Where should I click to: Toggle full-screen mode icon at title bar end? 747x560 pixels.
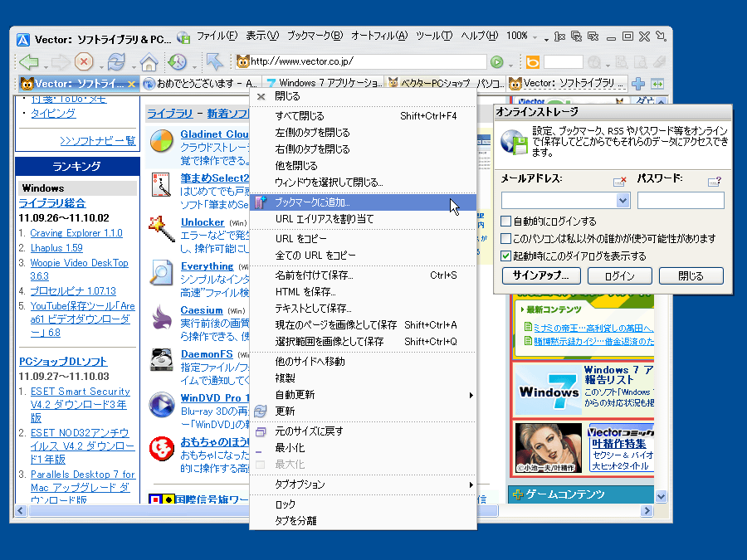[x=661, y=37]
